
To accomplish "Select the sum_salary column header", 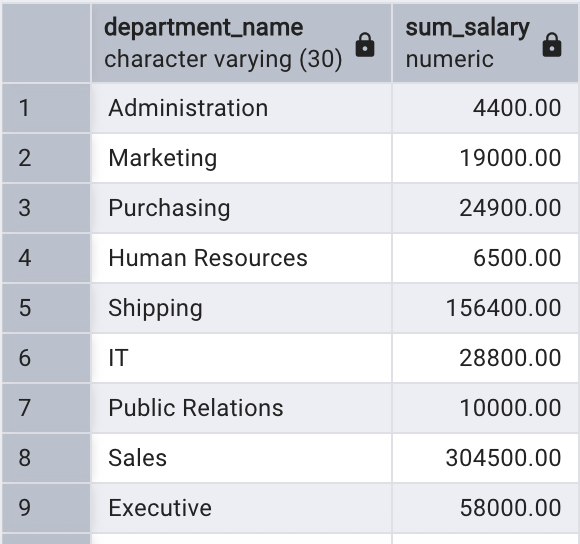I will [x=486, y=43].
